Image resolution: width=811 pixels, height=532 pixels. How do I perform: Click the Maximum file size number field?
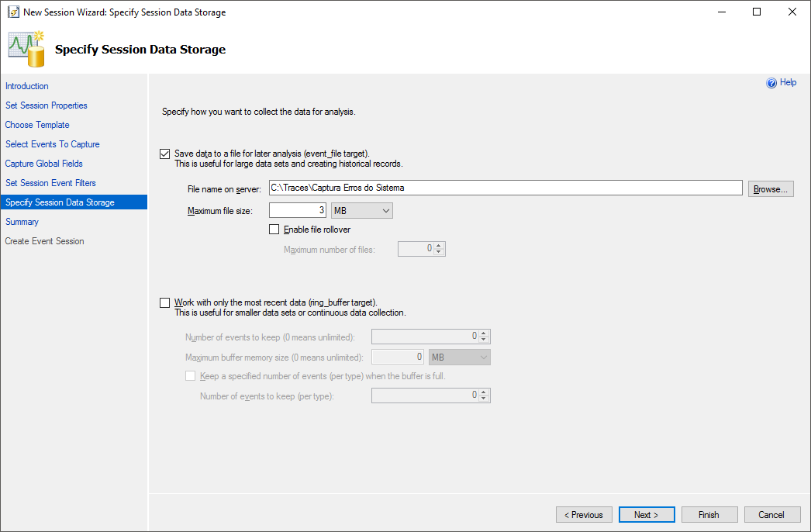(x=298, y=210)
